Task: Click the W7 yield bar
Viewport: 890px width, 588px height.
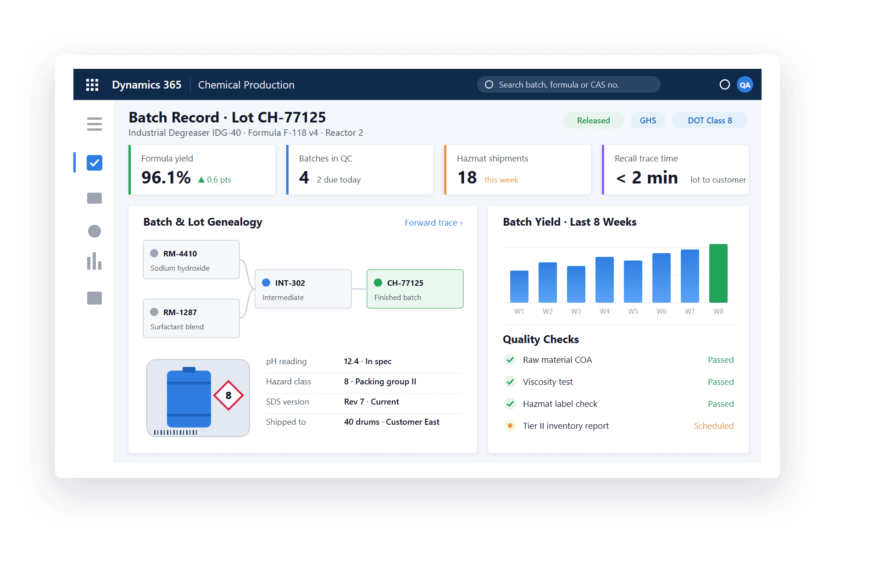Action: (690, 276)
